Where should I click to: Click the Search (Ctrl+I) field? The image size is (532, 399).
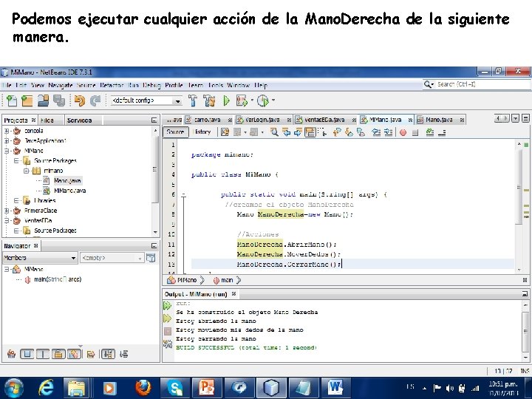[x=477, y=84]
